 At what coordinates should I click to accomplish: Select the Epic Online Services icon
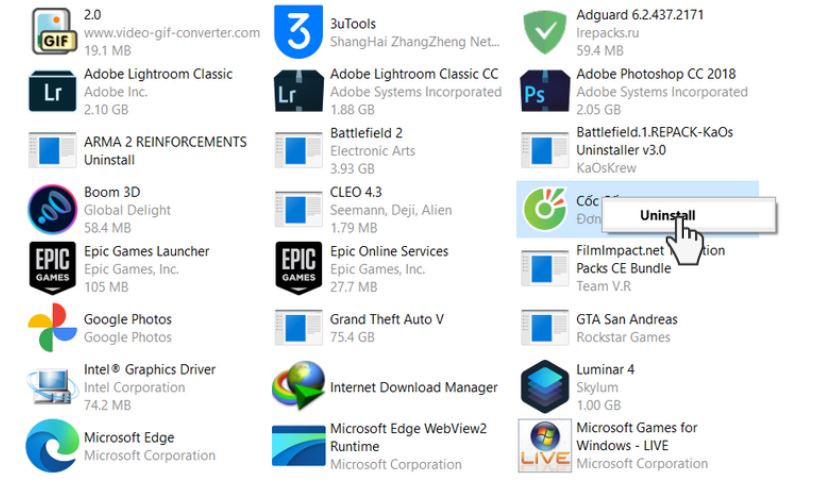(x=299, y=269)
